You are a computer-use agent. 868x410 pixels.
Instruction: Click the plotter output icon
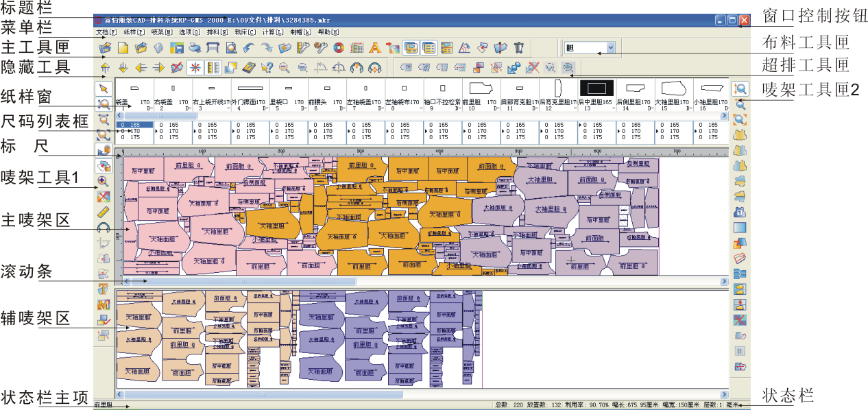pos(213,48)
